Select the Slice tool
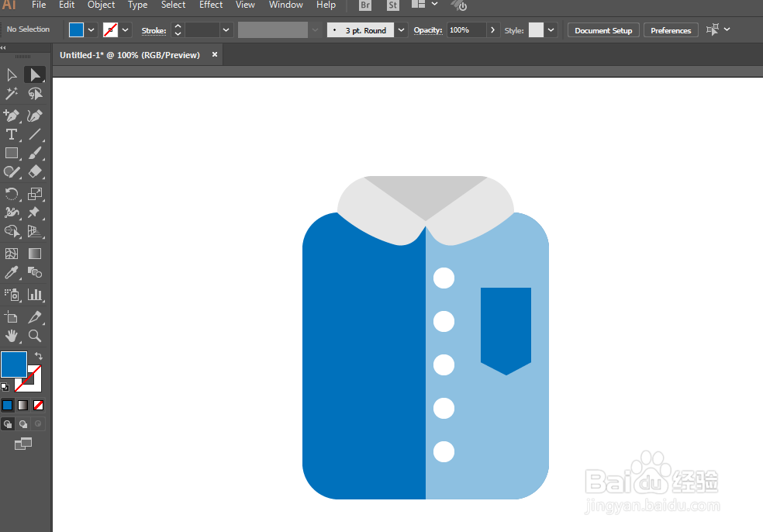 point(35,317)
